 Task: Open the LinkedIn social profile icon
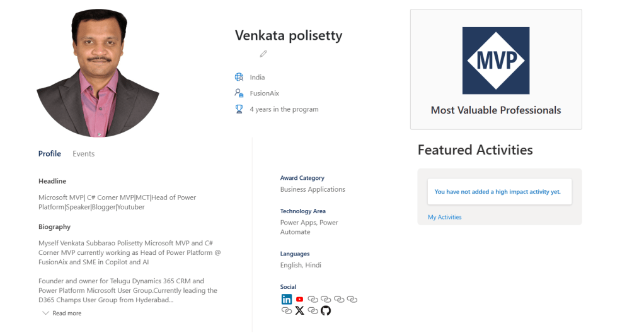pyautogui.click(x=287, y=299)
